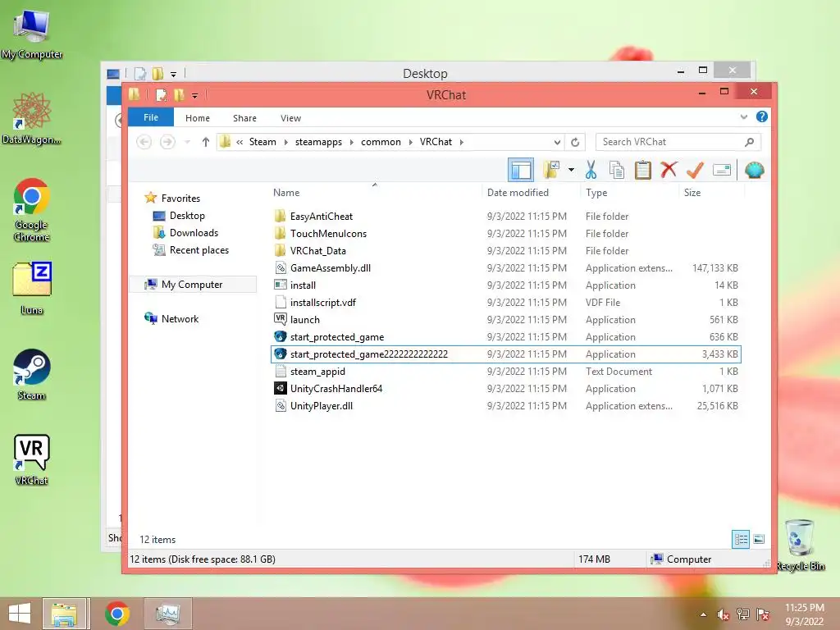The height and width of the screenshot is (630, 840).
Task: Go forward with the Forward arrow
Action: tap(167, 142)
